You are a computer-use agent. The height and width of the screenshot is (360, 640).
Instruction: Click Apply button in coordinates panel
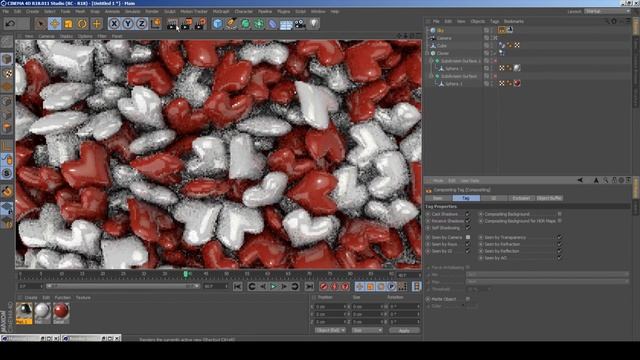[x=404, y=330]
